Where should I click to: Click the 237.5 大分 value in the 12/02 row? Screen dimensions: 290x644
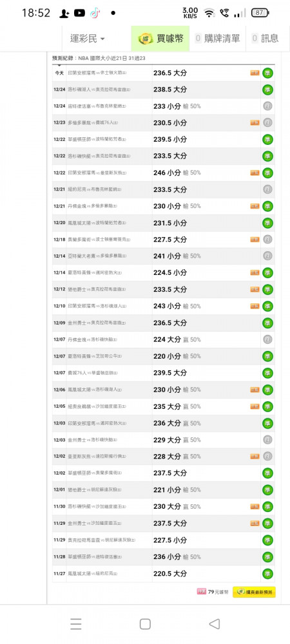click(x=170, y=473)
